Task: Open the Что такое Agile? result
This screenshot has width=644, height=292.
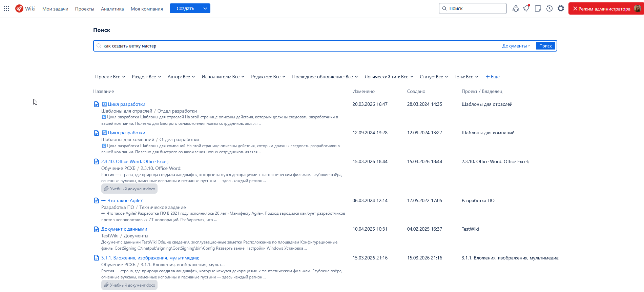Action: (125, 200)
